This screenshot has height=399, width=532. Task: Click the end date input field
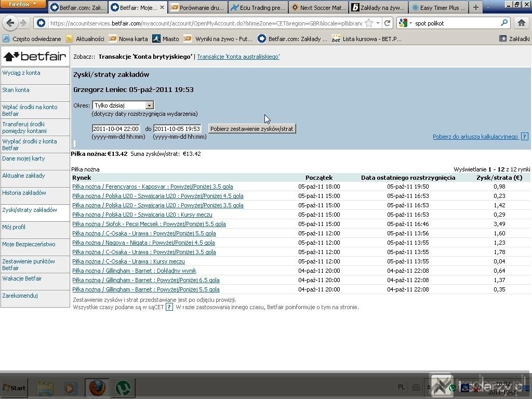(x=177, y=129)
